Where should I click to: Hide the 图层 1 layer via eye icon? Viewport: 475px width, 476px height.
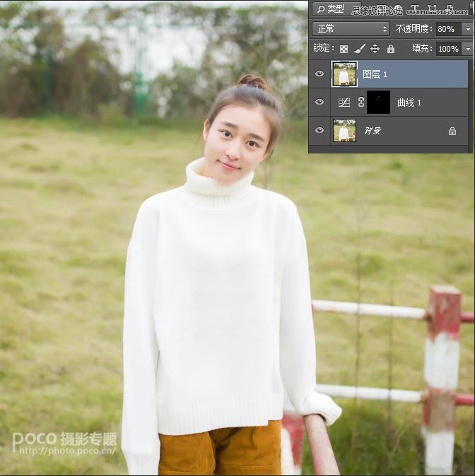pos(319,74)
